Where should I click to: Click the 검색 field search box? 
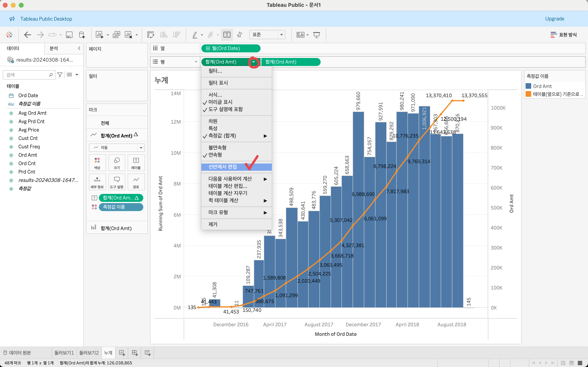point(27,75)
